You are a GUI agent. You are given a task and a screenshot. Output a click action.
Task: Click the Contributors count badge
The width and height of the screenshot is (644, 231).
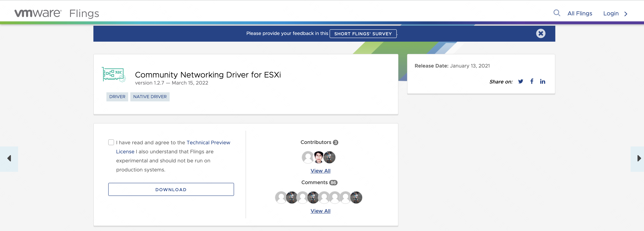pos(336,142)
